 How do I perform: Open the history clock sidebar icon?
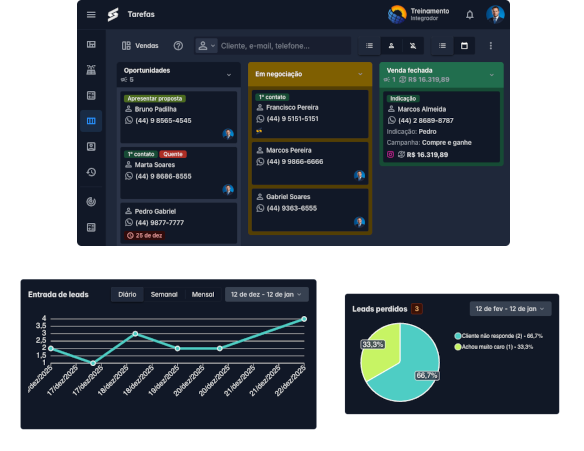pyautogui.click(x=91, y=172)
